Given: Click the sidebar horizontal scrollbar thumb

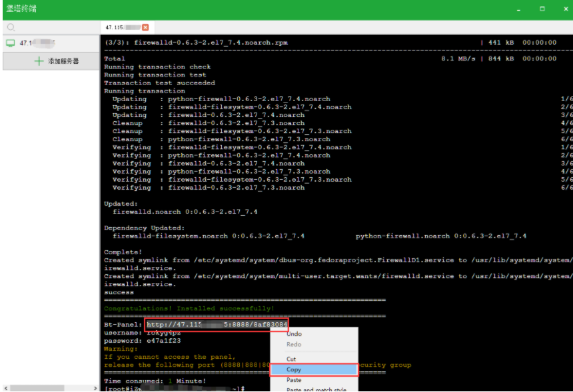Looking at the screenshot, I should pyautogui.click(x=37, y=388).
